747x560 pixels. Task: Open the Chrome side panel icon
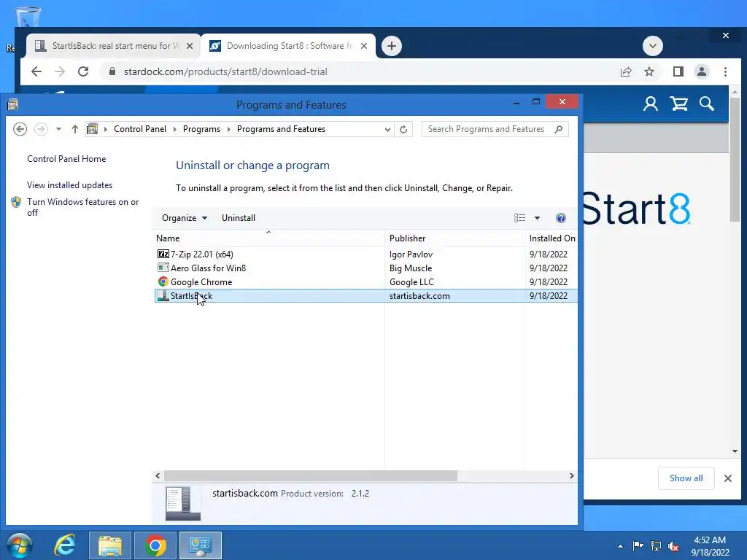click(x=678, y=72)
